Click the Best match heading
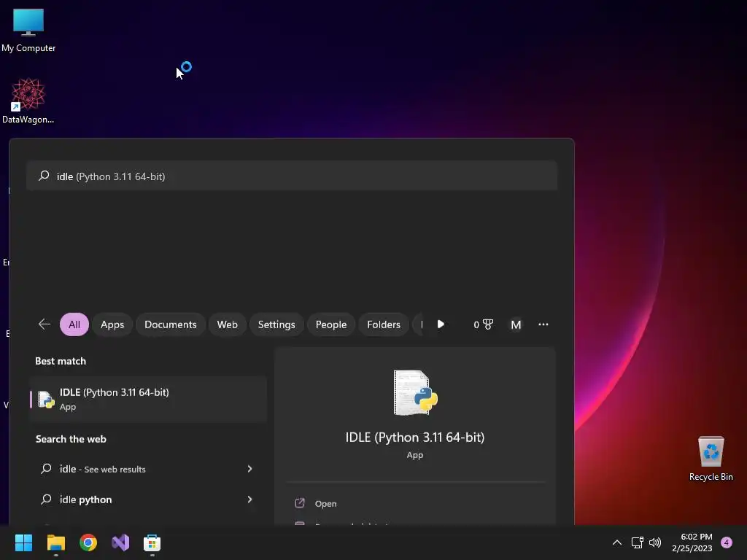 [x=61, y=361]
